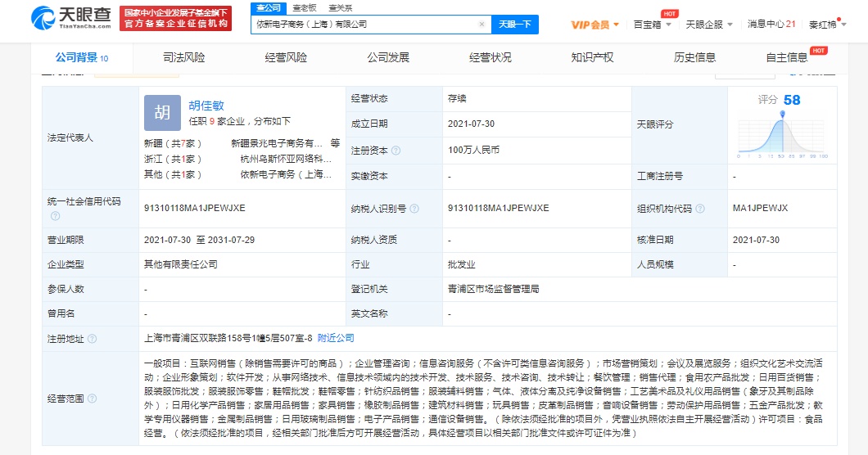Click the 杭州乌斯怀亚网络科... company link

click(286, 159)
